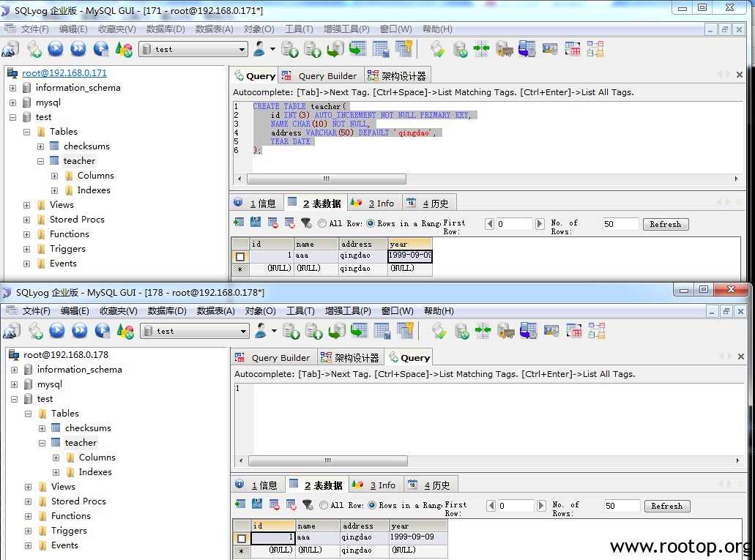
Task: Click schema synchronization icon in 178 window toolbar
Action: pos(483,331)
